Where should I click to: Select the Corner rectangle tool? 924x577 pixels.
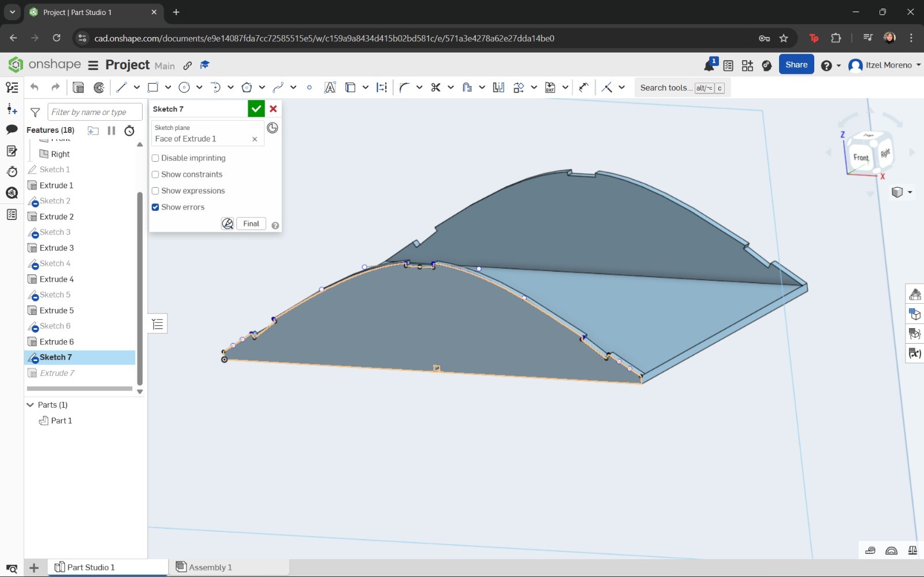tap(152, 87)
